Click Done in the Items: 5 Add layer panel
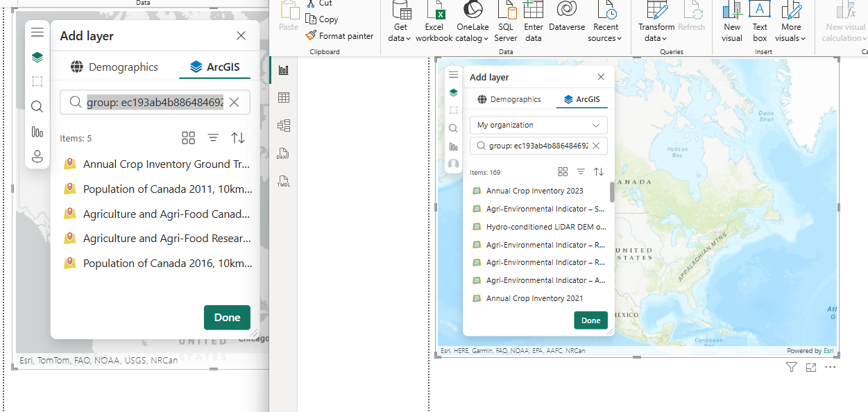868x412 pixels. (x=227, y=317)
